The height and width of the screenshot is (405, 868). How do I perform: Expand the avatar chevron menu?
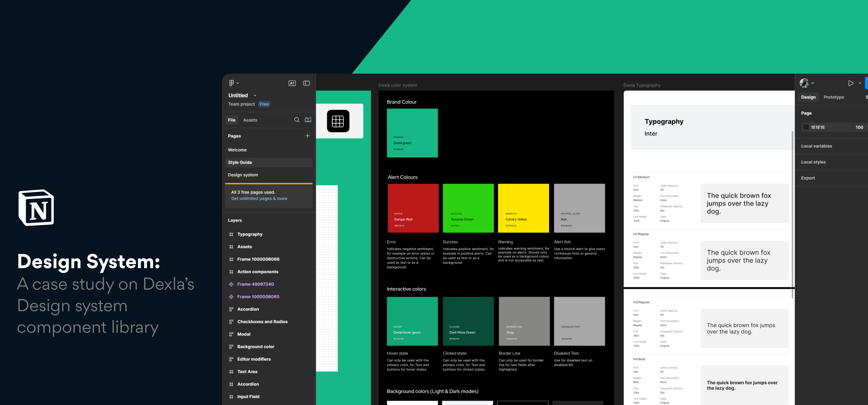click(813, 83)
